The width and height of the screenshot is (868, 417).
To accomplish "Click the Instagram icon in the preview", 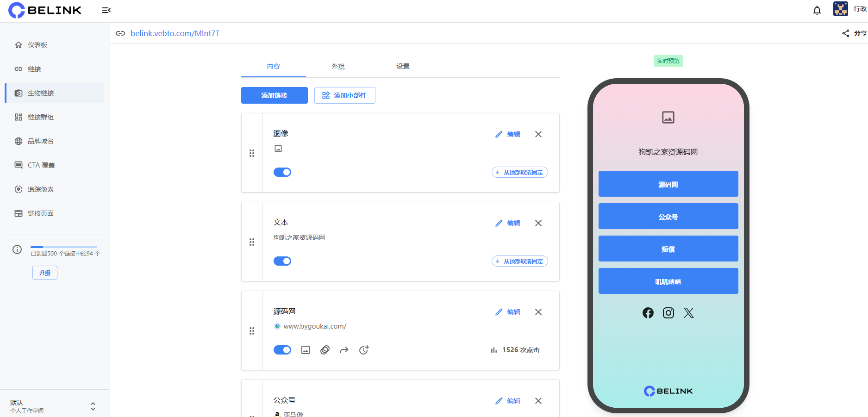I will pyautogui.click(x=668, y=313).
